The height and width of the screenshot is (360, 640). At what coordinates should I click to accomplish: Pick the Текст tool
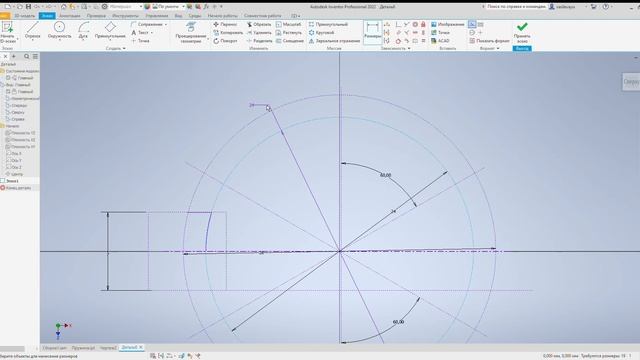(140, 33)
